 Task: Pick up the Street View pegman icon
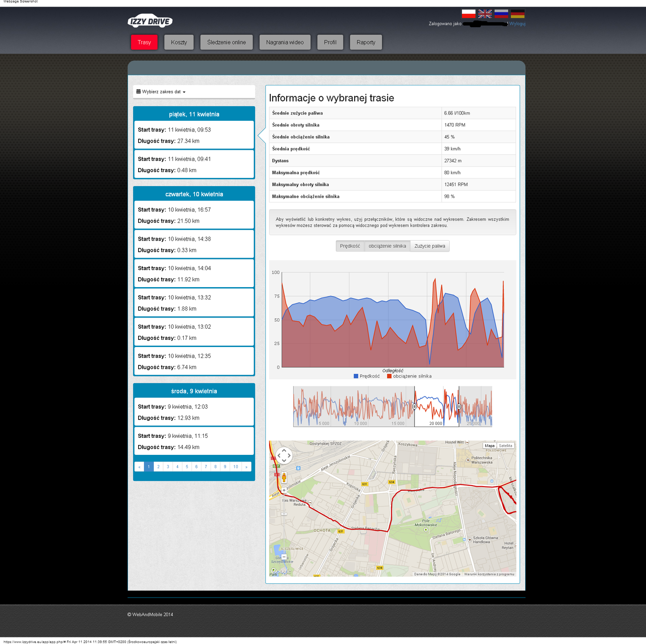coord(284,477)
